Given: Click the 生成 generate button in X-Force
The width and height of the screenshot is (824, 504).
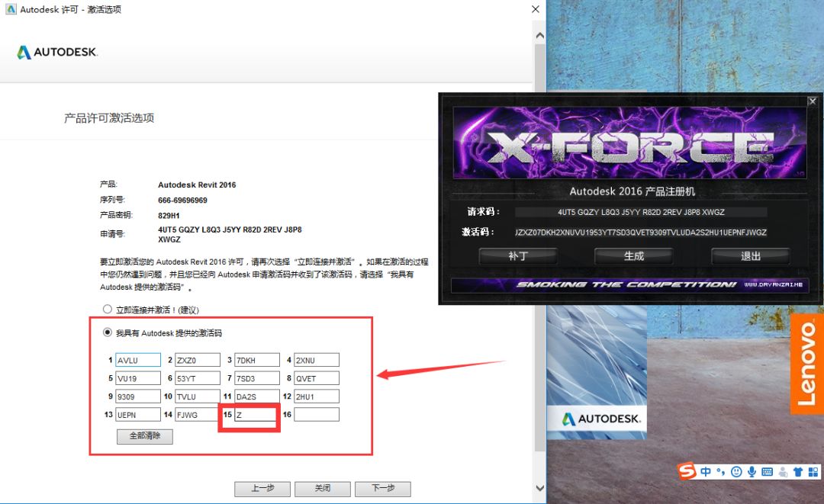Looking at the screenshot, I should pyautogui.click(x=634, y=256).
